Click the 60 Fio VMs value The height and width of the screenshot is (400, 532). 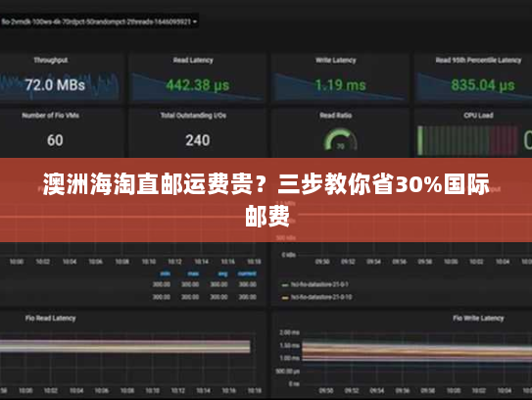click(x=55, y=140)
